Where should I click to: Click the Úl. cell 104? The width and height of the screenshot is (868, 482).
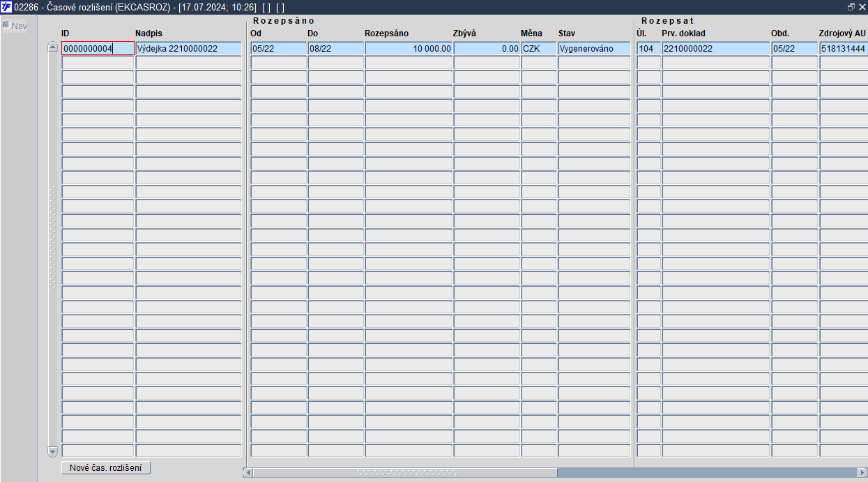[x=648, y=48]
